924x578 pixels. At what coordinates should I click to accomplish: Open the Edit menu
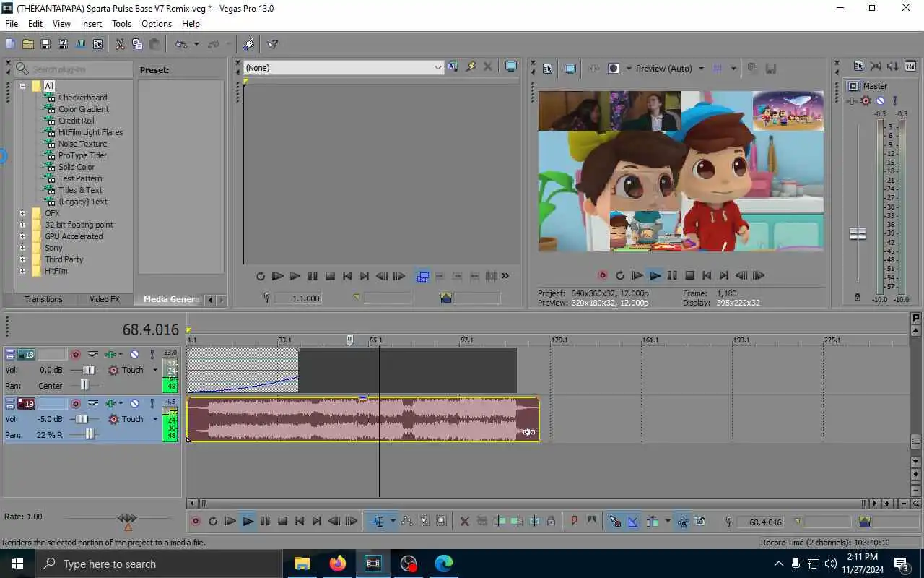click(x=35, y=24)
